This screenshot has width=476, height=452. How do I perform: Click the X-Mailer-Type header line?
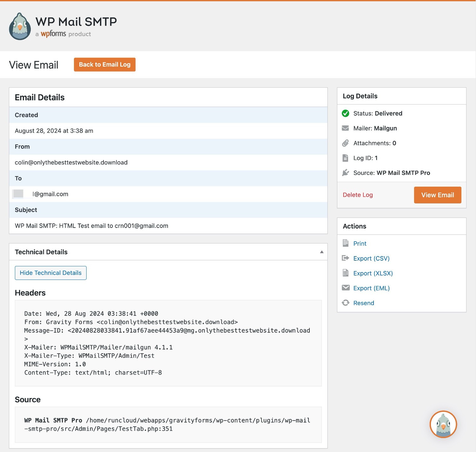point(89,356)
